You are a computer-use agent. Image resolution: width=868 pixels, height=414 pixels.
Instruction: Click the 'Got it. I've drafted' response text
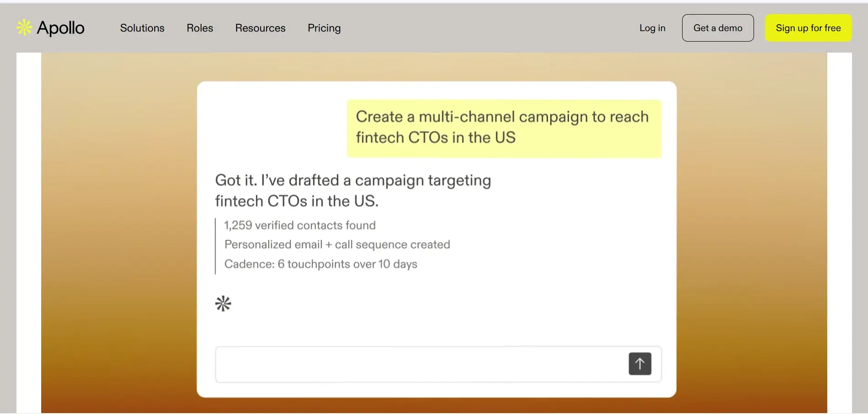click(353, 191)
